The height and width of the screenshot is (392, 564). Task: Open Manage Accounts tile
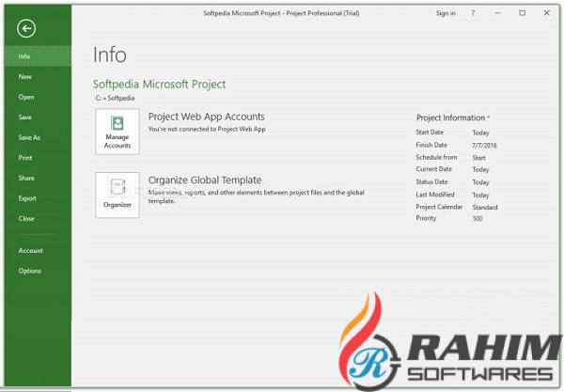[117, 132]
